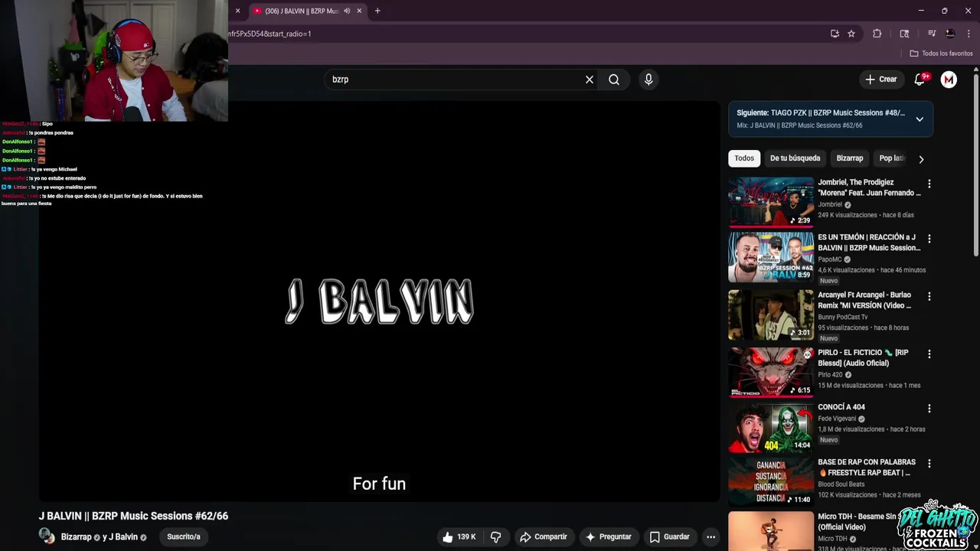Close the J BALVIN browser tab

click(x=359, y=11)
